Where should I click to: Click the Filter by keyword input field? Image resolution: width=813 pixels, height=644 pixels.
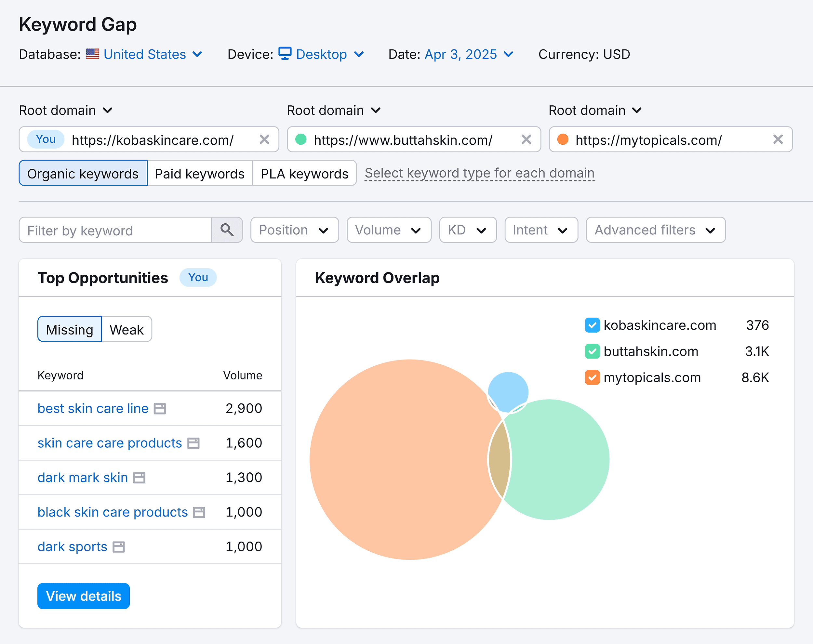pos(115,230)
